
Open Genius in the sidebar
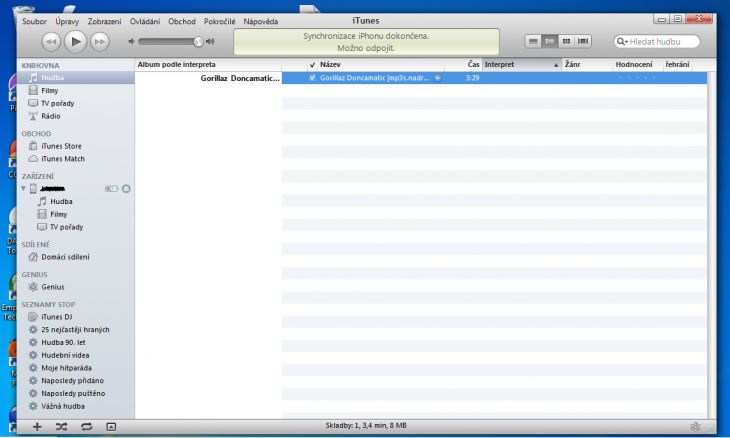coord(76,287)
